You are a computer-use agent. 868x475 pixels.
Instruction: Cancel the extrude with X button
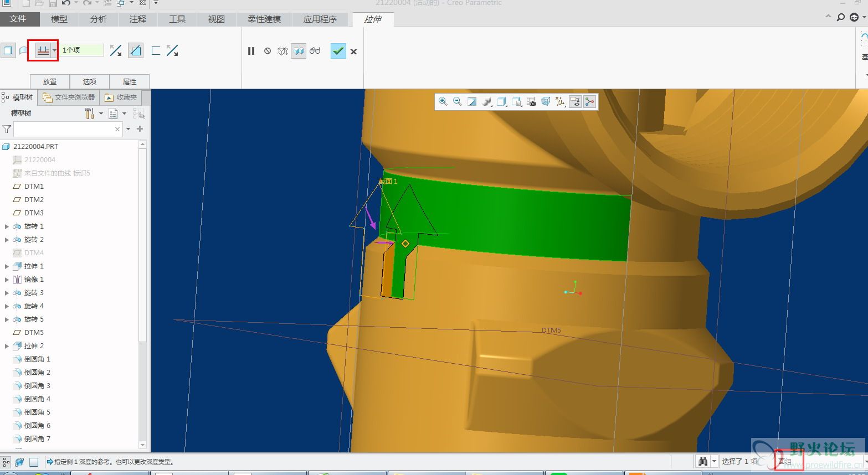[x=353, y=51]
